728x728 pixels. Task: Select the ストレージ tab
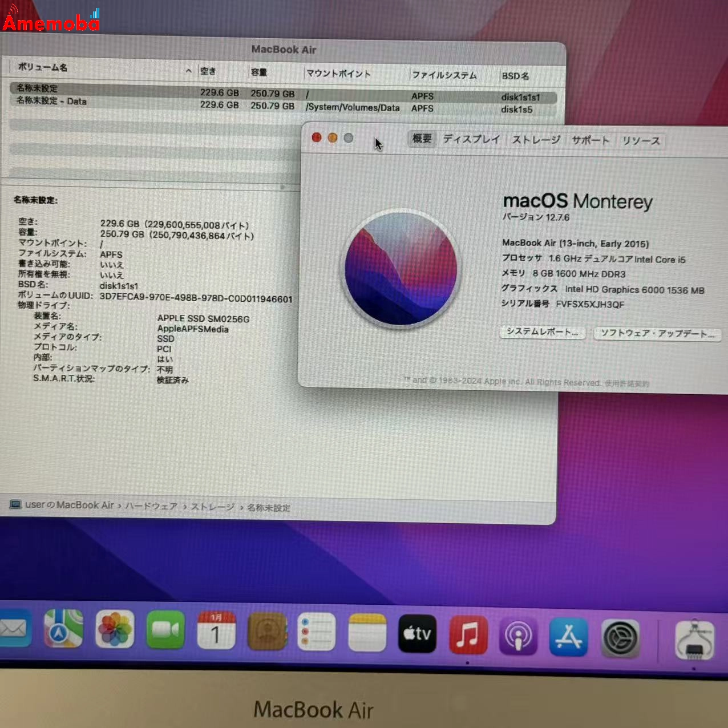(536, 140)
